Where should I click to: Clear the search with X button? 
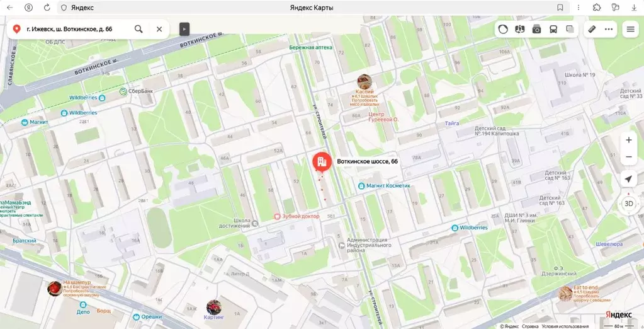pyautogui.click(x=159, y=29)
